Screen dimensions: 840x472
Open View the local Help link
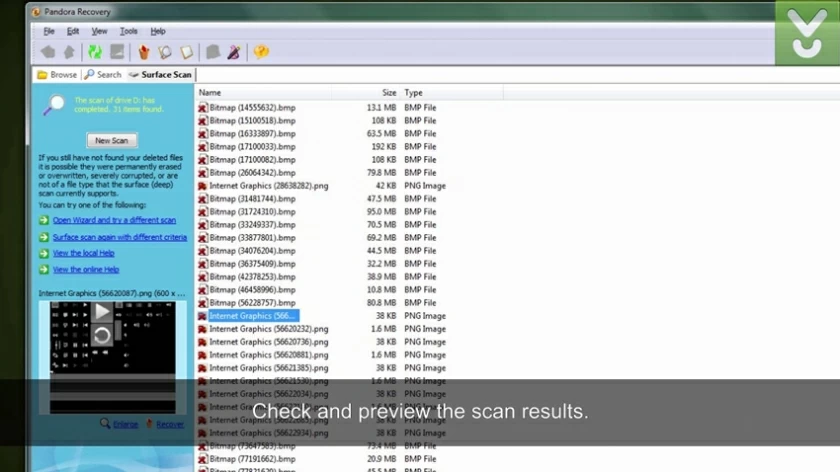coord(84,253)
